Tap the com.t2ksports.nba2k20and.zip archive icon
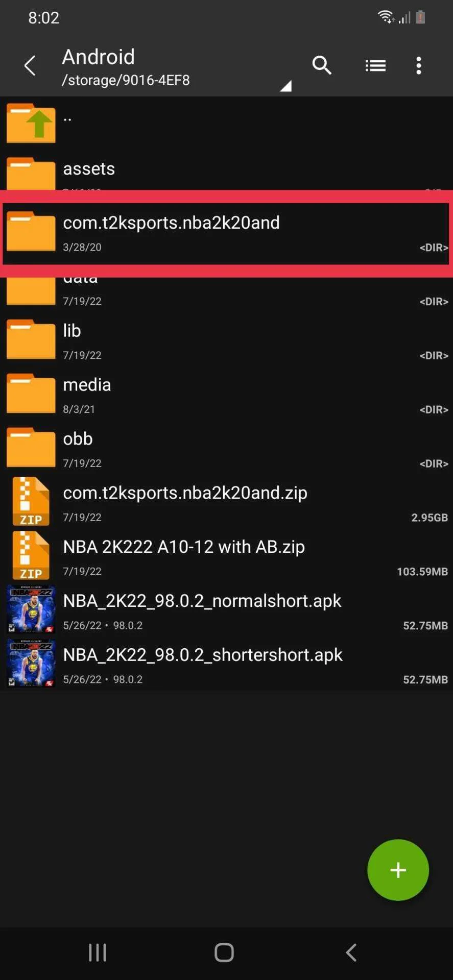Screen dimensions: 453x980 click(x=31, y=501)
